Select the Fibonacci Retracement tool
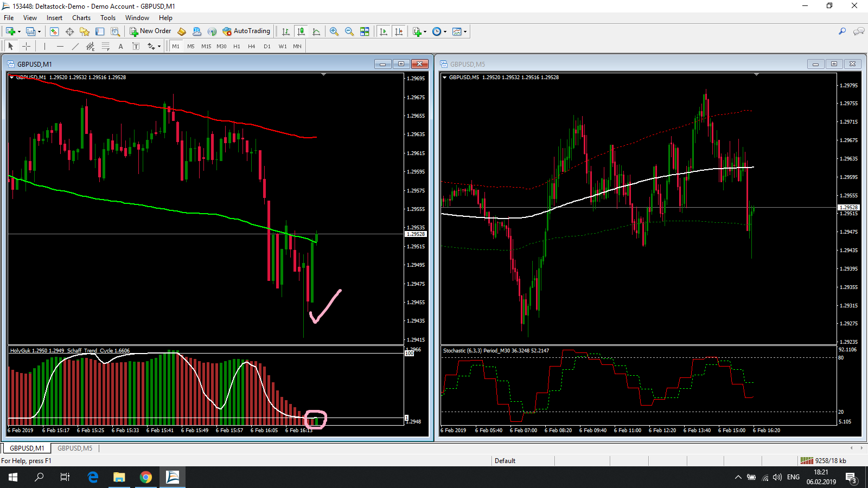 pyautogui.click(x=105, y=46)
